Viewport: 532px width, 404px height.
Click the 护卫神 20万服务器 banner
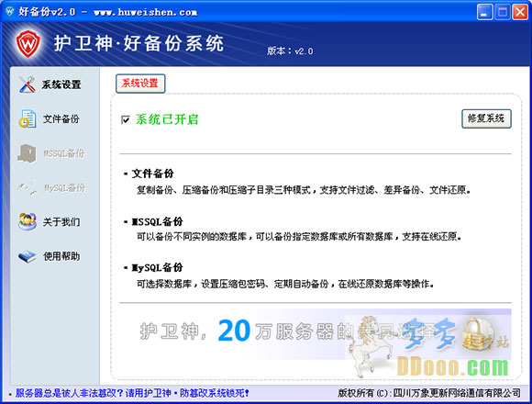316,334
